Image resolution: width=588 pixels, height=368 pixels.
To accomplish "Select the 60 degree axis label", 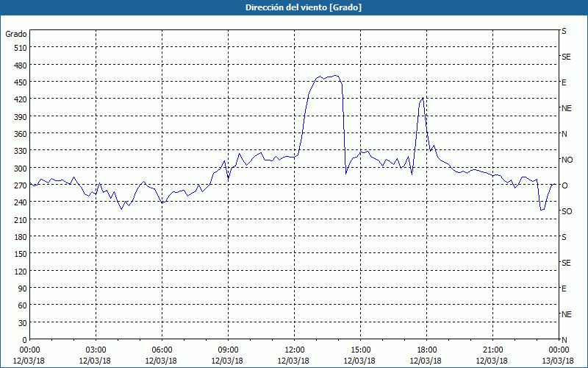I will pos(23,305).
